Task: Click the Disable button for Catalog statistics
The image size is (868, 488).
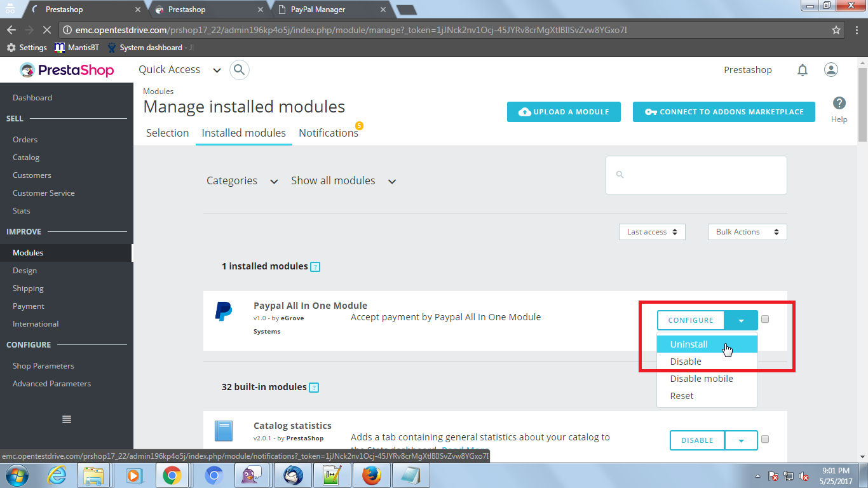Action: click(697, 440)
